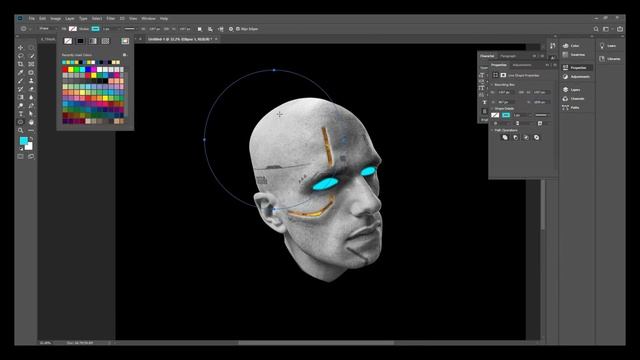The image size is (640, 360).
Task: Open swatches popup gear menu
Action: tap(124, 55)
